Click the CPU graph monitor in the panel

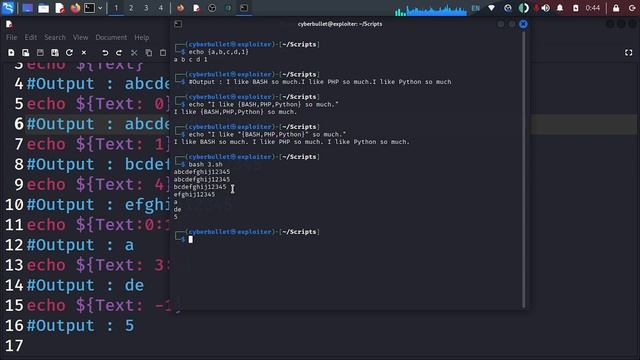coord(431,10)
